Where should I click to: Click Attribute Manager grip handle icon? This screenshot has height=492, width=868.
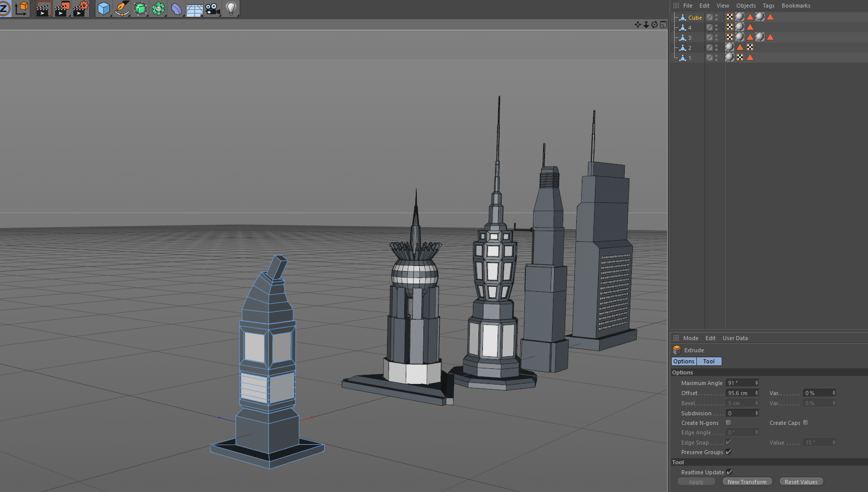point(676,338)
